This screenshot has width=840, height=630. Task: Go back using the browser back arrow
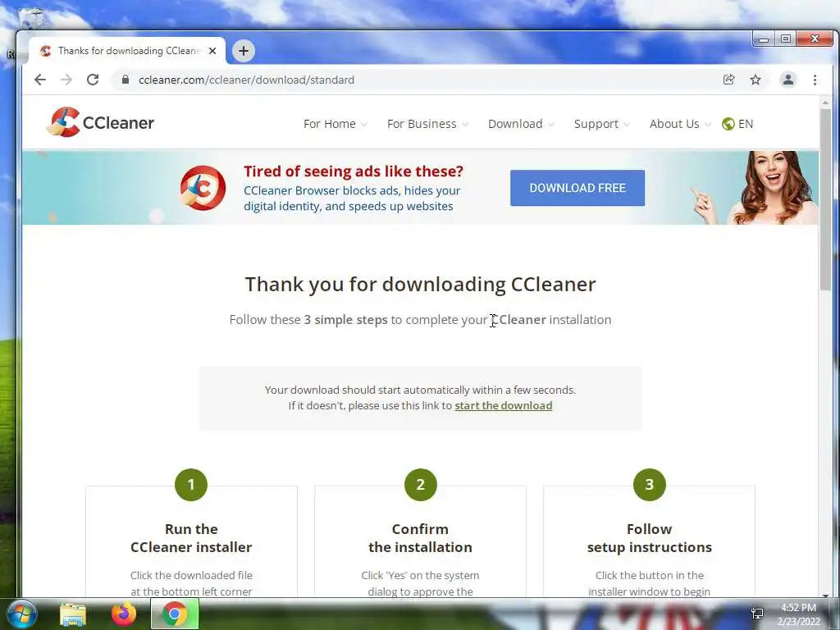pos(40,80)
